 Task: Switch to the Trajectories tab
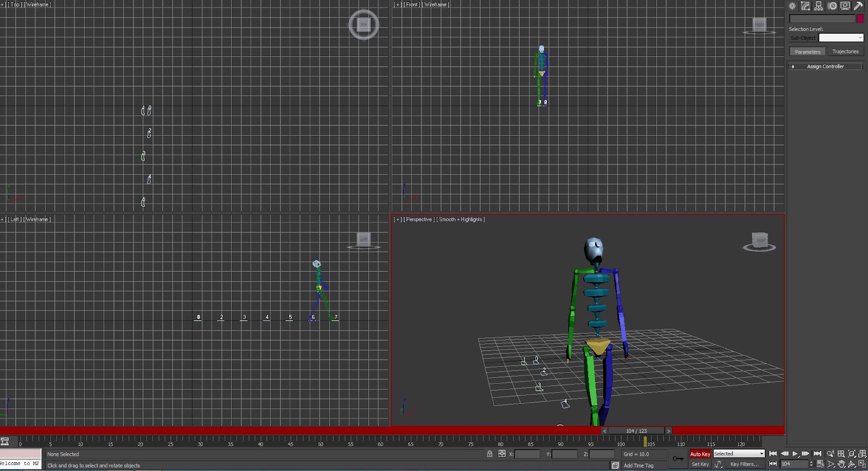coord(845,52)
